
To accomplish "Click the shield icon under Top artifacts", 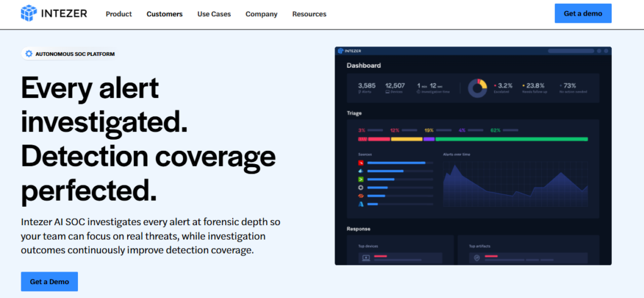I will click(x=477, y=258).
